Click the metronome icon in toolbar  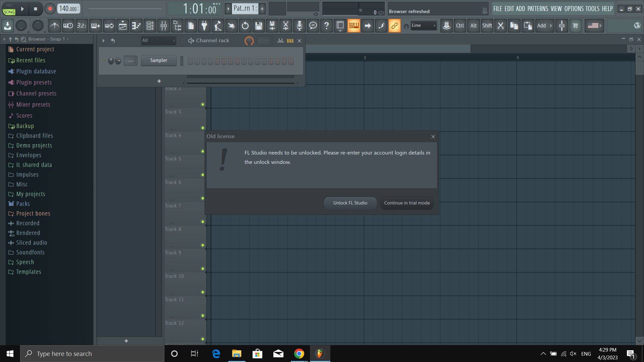55,26
